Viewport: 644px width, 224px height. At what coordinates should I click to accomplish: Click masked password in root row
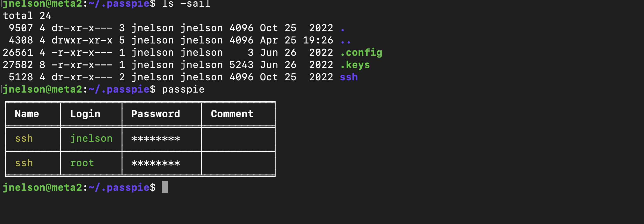156,163
